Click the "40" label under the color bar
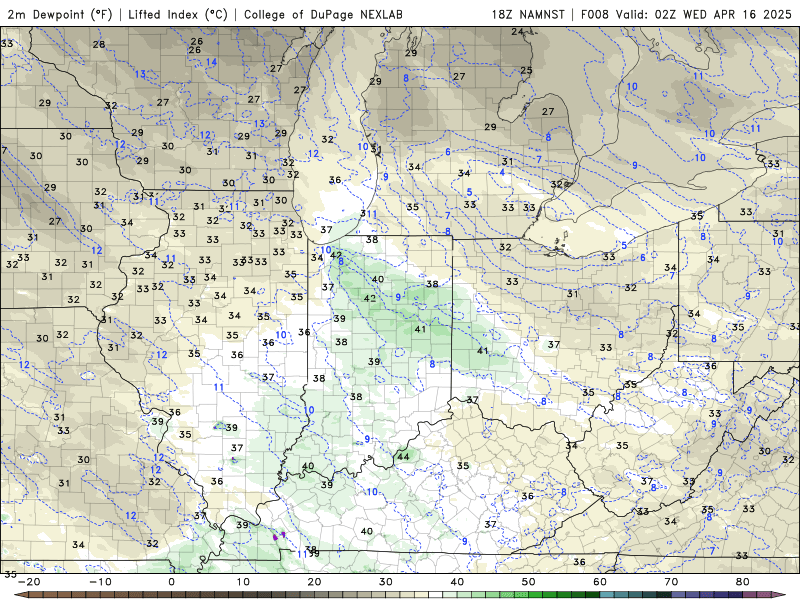The width and height of the screenshot is (800, 600). [457, 582]
